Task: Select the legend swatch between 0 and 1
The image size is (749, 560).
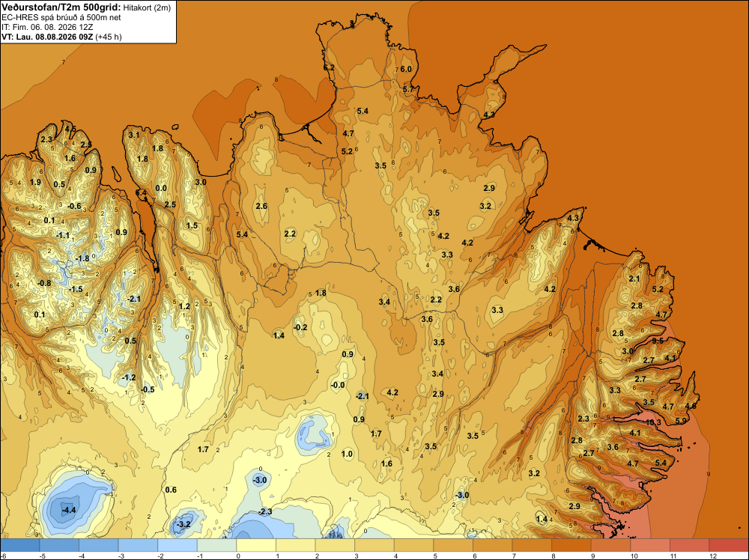Action: tap(256, 545)
